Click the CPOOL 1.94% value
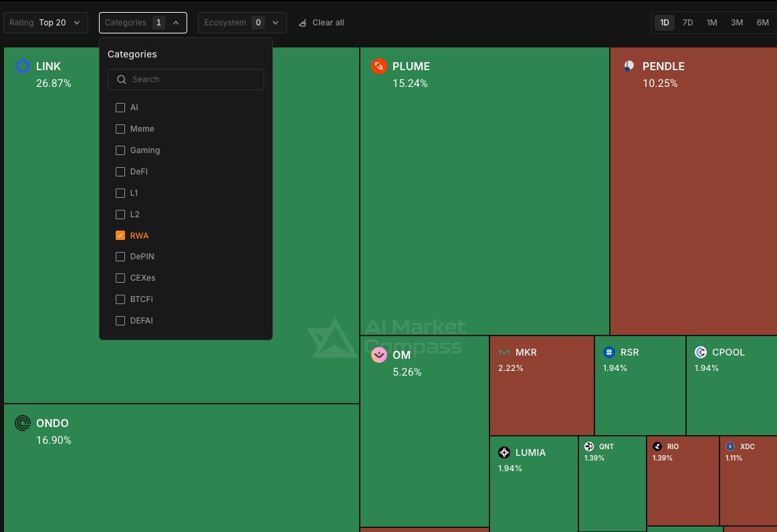The image size is (777, 532). tap(707, 368)
